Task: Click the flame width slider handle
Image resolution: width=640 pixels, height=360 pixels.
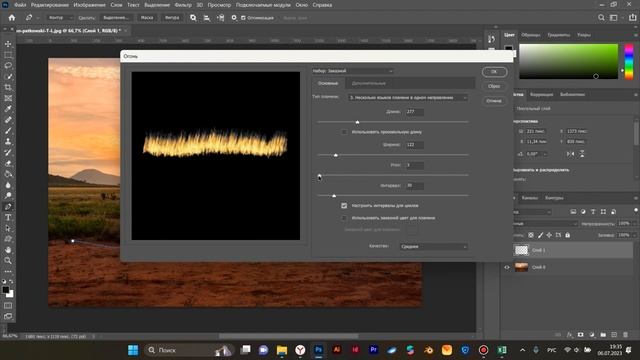Action: [x=336, y=155]
